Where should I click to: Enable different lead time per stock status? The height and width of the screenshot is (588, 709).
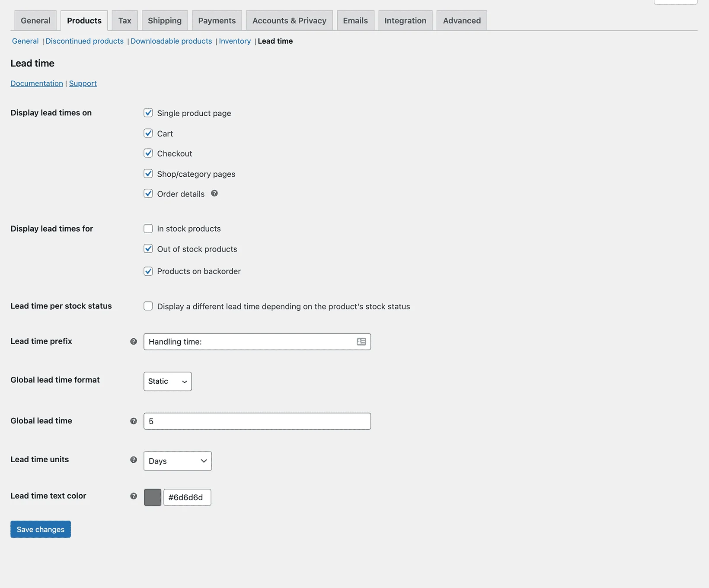pos(148,306)
